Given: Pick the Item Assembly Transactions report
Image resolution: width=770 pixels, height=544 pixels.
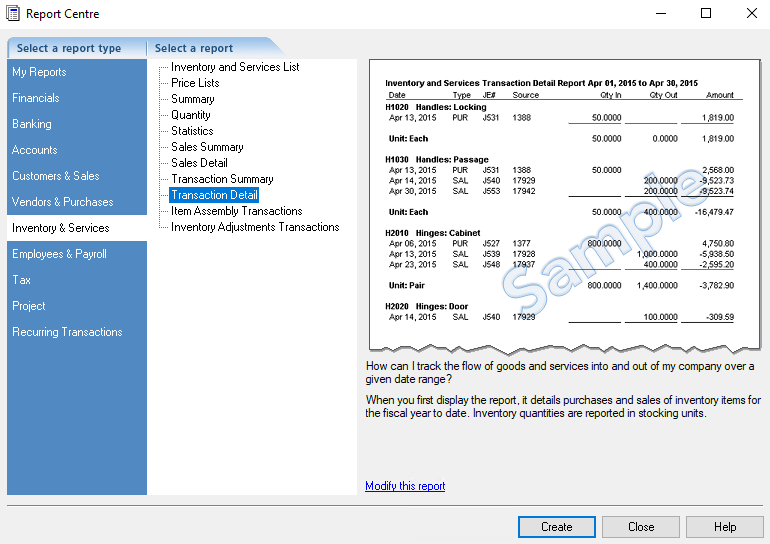Looking at the screenshot, I should 236,211.
